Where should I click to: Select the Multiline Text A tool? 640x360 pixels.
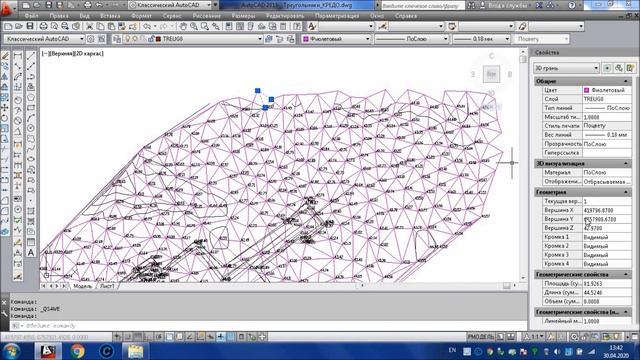point(31,253)
